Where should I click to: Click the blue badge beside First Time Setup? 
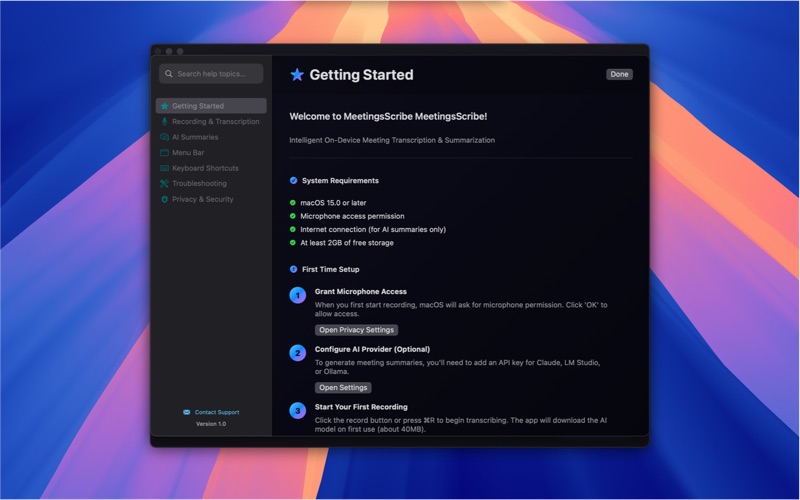coord(293,269)
